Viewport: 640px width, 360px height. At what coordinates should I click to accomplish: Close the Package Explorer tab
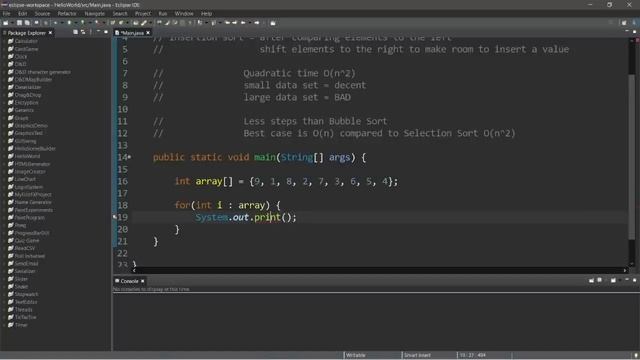(51, 33)
